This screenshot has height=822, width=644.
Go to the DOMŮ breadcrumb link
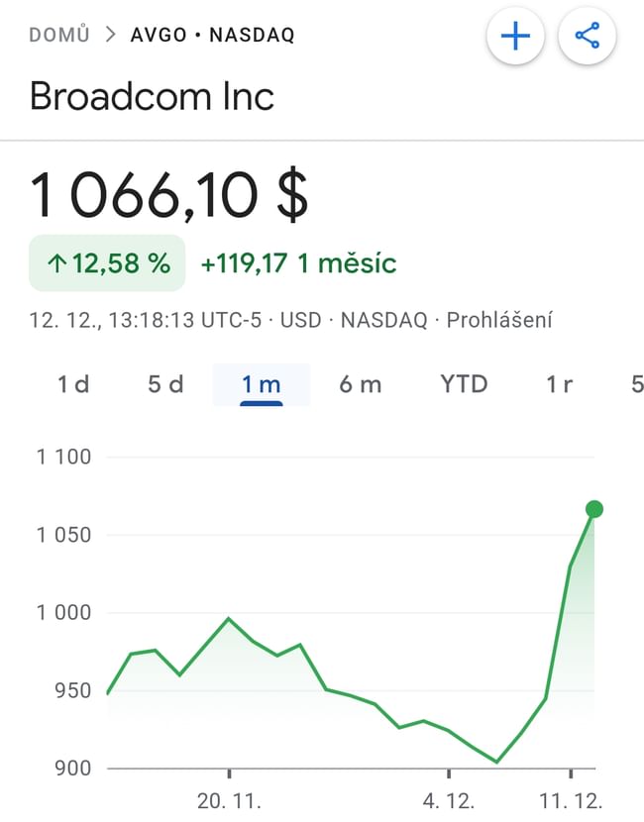tap(59, 36)
